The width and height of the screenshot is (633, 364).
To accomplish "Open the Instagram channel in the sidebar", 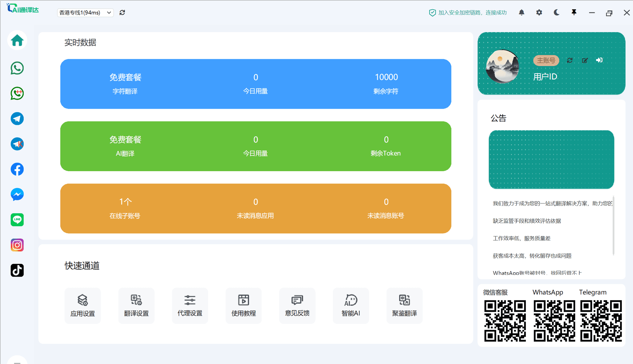I will click(17, 245).
